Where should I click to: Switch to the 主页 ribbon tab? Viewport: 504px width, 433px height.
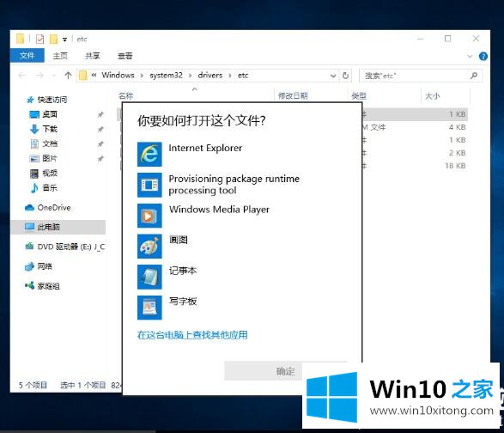[x=60, y=56]
